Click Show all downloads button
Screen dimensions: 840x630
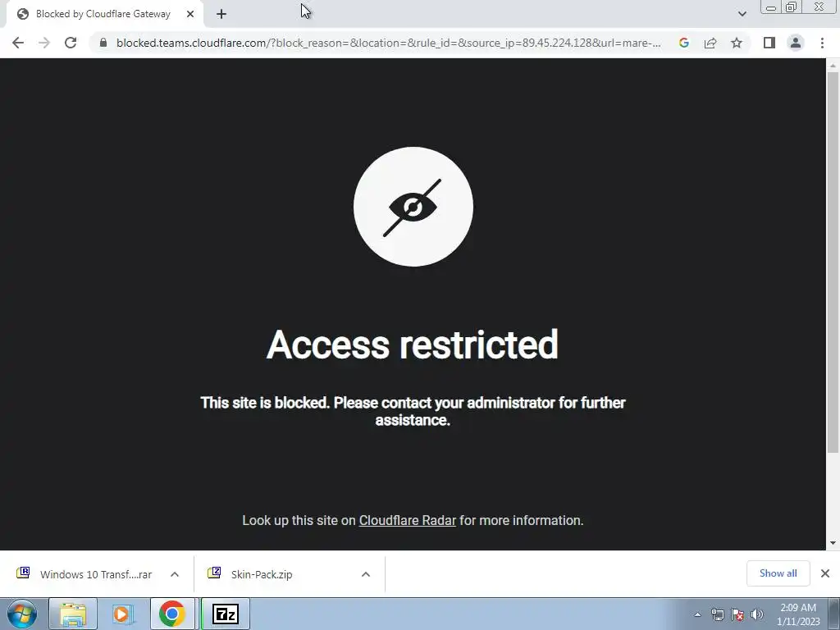[x=778, y=573]
